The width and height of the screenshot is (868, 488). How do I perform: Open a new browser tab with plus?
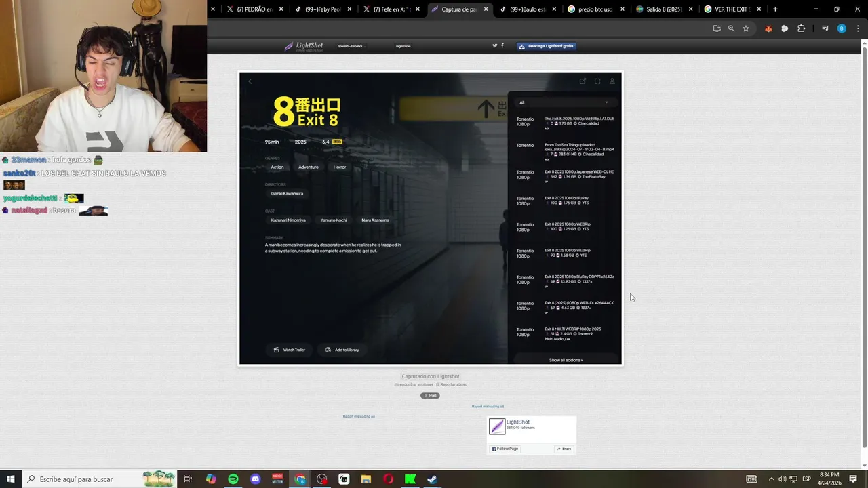(775, 9)
